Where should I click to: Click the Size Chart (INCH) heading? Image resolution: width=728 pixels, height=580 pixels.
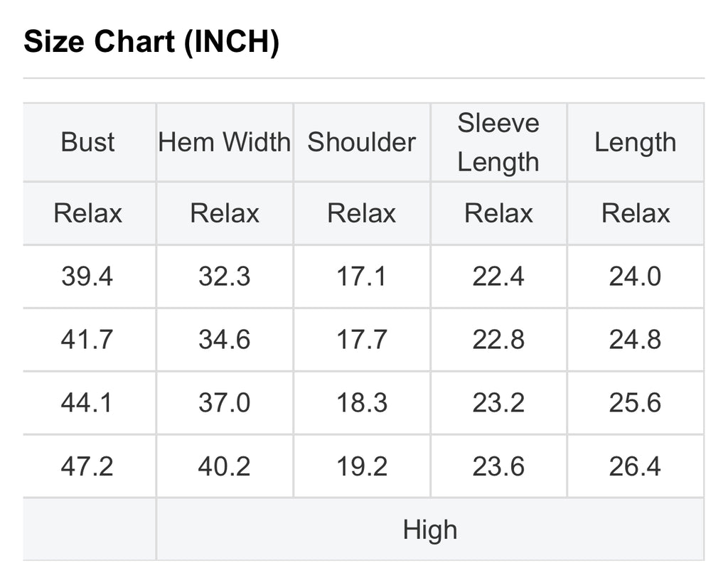(151, 43)
